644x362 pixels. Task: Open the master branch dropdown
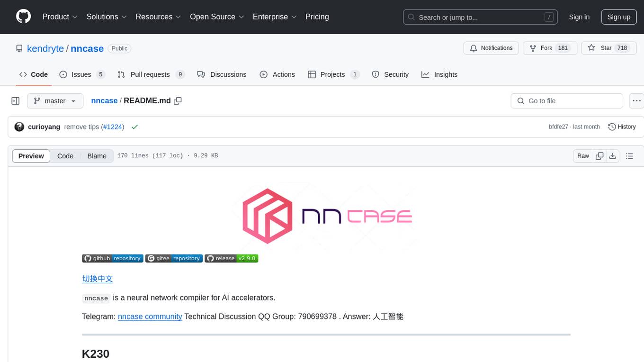[55, 101]
